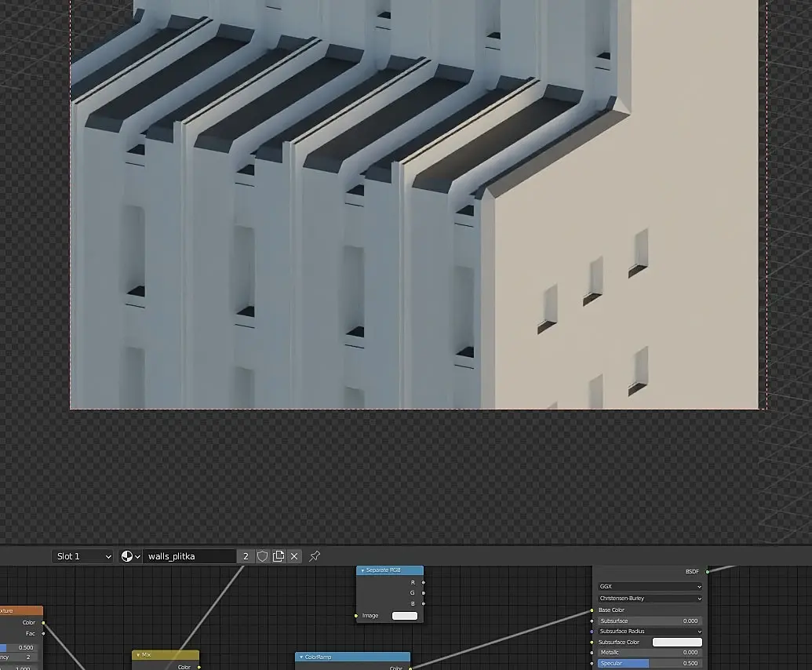
Task: Click the G output socket of Separate RGB
Action: click(x=424, y=593)
